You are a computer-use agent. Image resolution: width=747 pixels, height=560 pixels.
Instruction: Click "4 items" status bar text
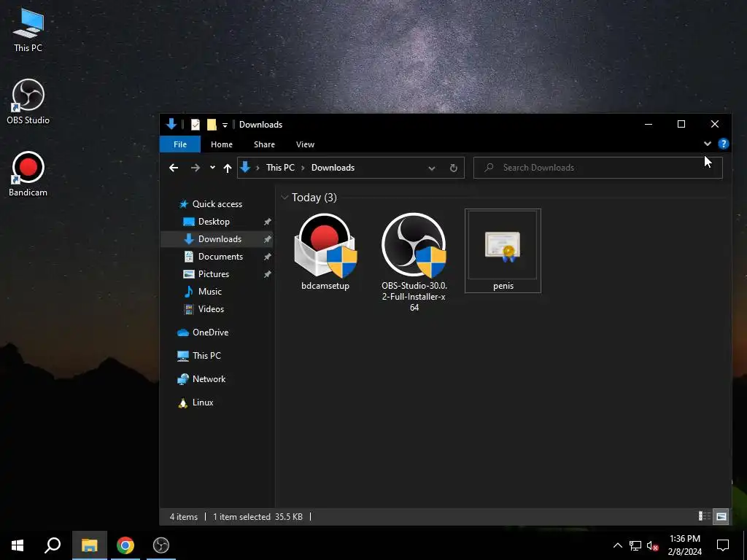point(183,517)
